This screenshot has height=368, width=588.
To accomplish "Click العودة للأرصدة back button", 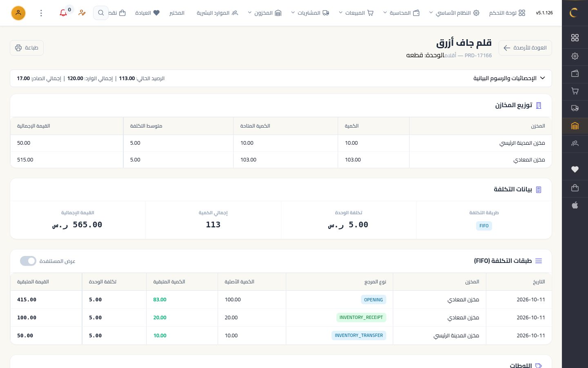I will coord(525,48).
